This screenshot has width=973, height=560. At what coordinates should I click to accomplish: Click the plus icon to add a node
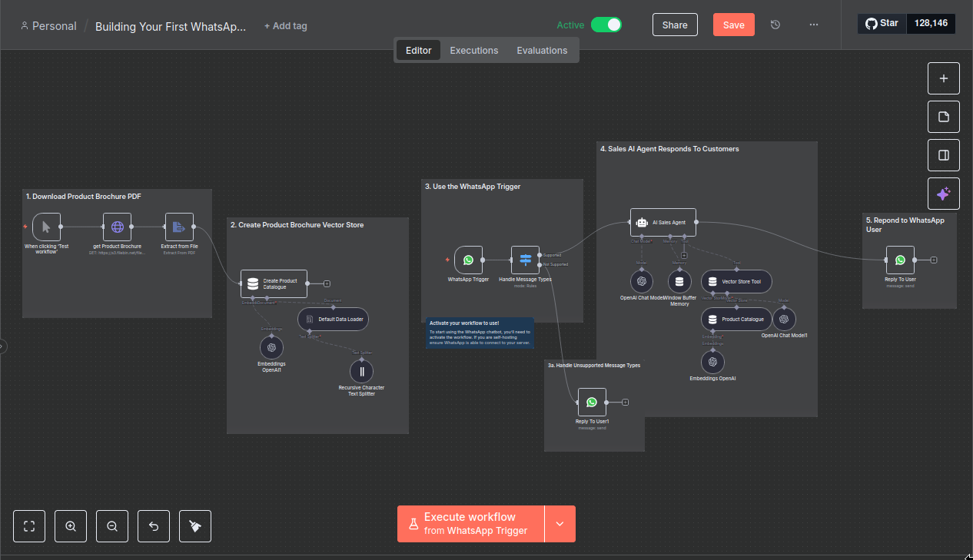point(943,78)
